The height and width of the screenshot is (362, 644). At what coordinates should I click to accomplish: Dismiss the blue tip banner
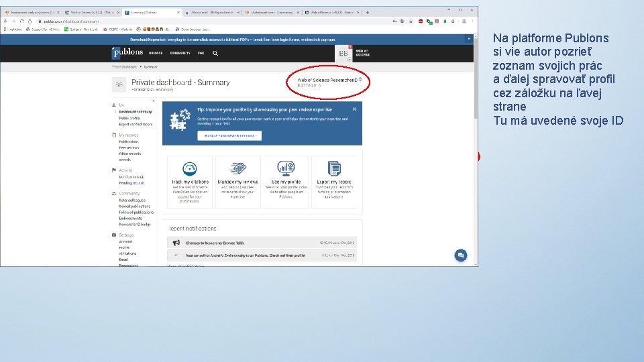pos(354,109)
